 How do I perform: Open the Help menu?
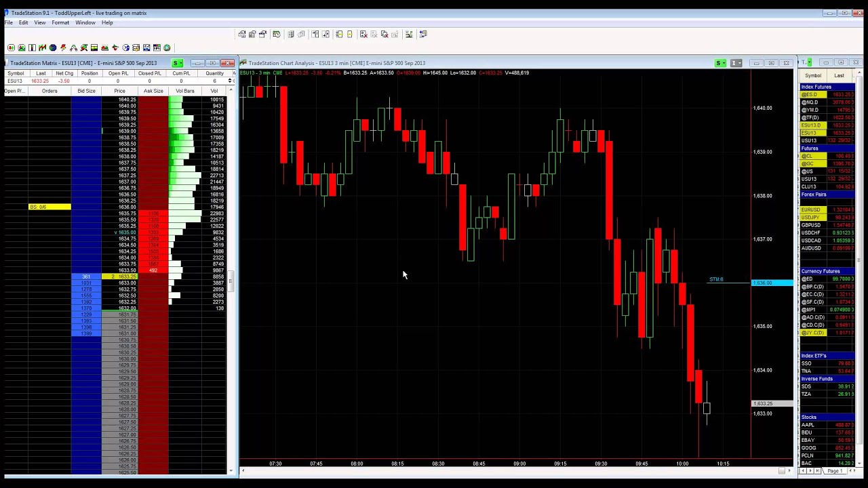(107, 22)
